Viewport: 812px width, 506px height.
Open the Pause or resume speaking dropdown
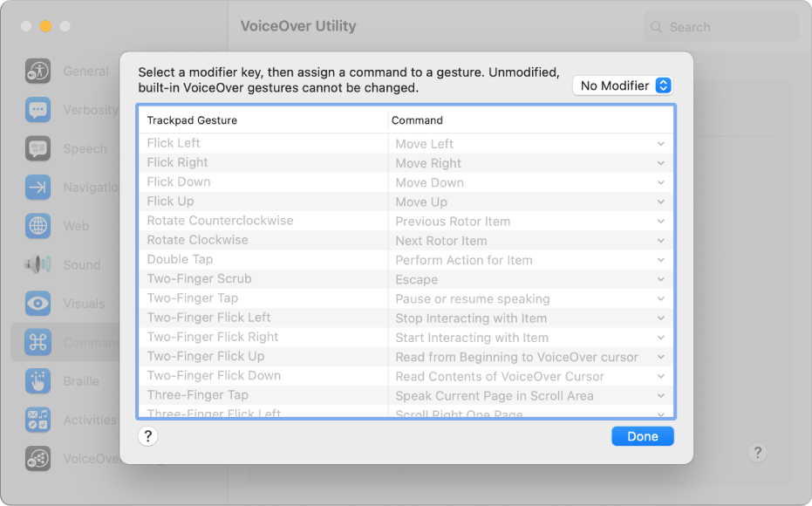click(x=660, y=298)
